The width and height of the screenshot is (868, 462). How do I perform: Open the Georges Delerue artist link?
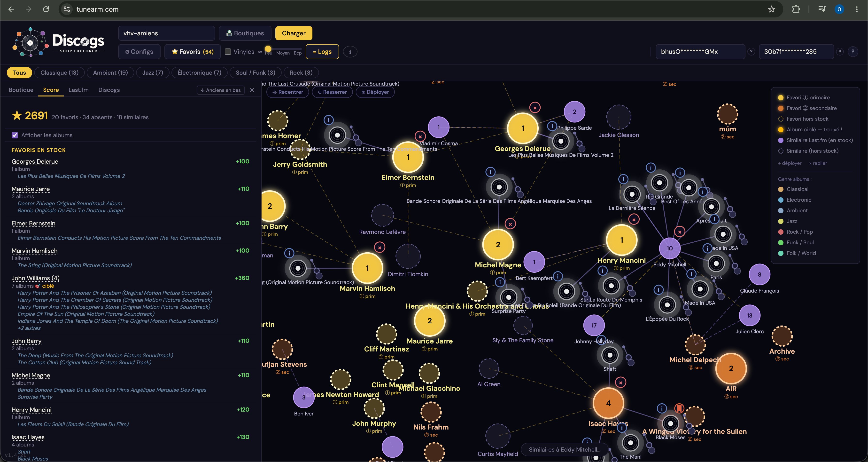pyautogui.click(x=35, y=161)
